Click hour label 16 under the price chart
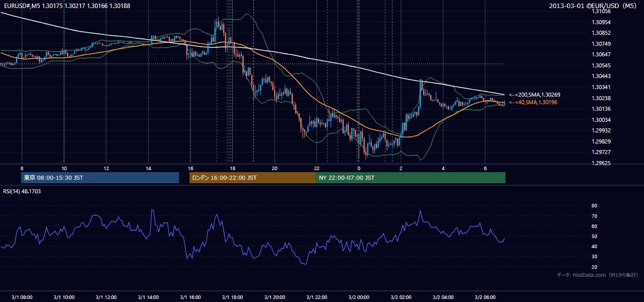Screen dimensions: 644x302 pyautogui.click(x=190, y=168)
